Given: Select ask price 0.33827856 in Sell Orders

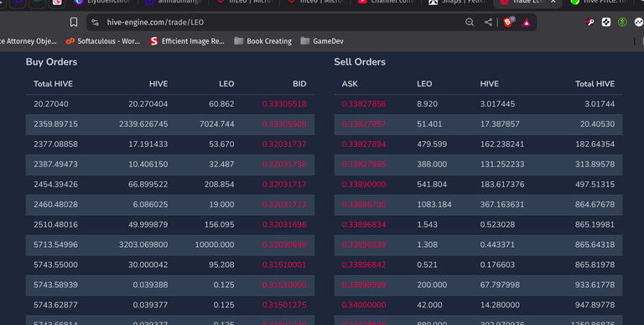Looking at the screenshot, I should [364, 104].
